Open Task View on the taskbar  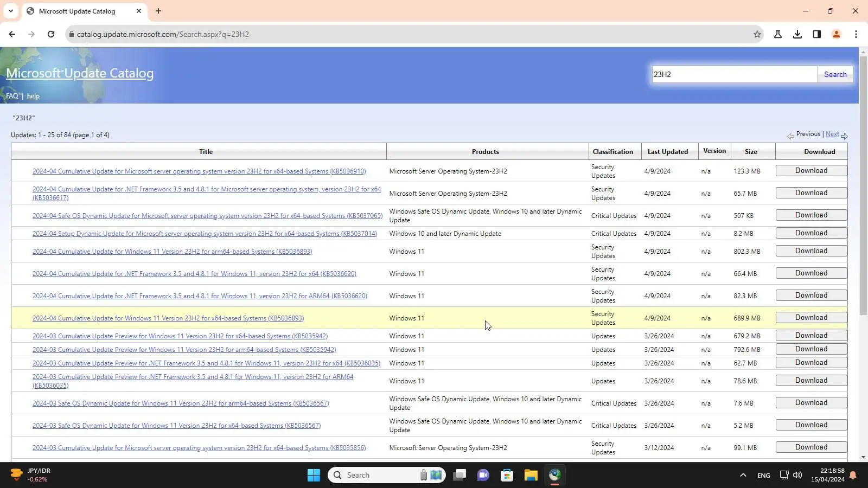click(x=459, y=475)
